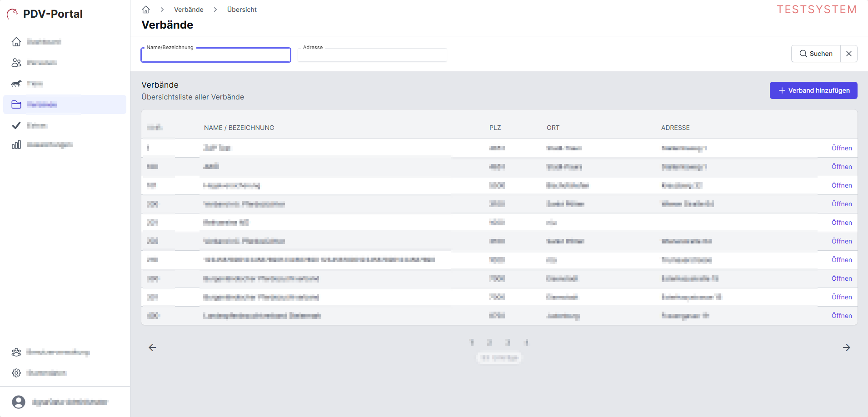
Task: Navigate to Verbände in the breadcrumb
Action: tap(189, 10)
